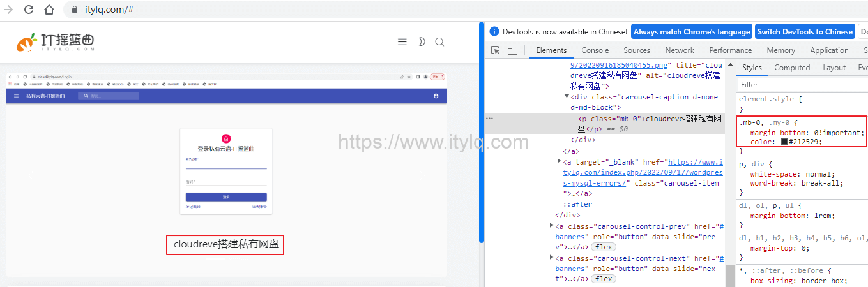Collapse the carousel-caption div node
868x287 pixels.
[x=567, y=97]
